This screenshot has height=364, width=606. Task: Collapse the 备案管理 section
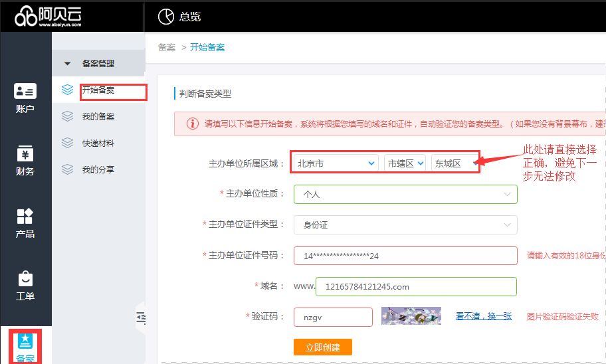coord(67,63)
